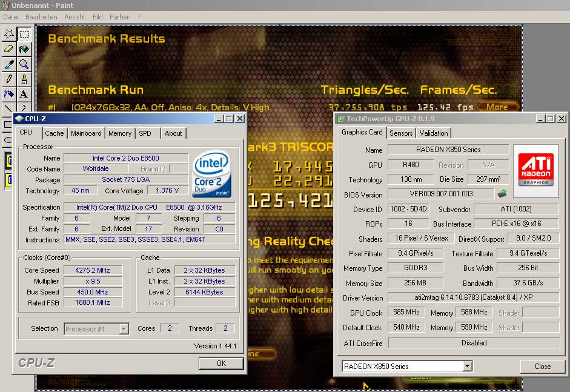Click the Rated FSB value 1800.1 MHz
The width and height of the screenshot is (570, 392).
[x=93, y=302]
